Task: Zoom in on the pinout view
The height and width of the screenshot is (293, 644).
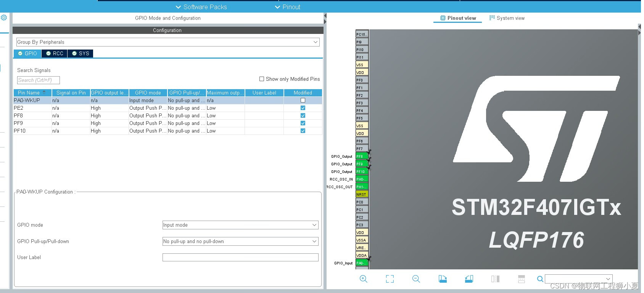Action: 364,279
